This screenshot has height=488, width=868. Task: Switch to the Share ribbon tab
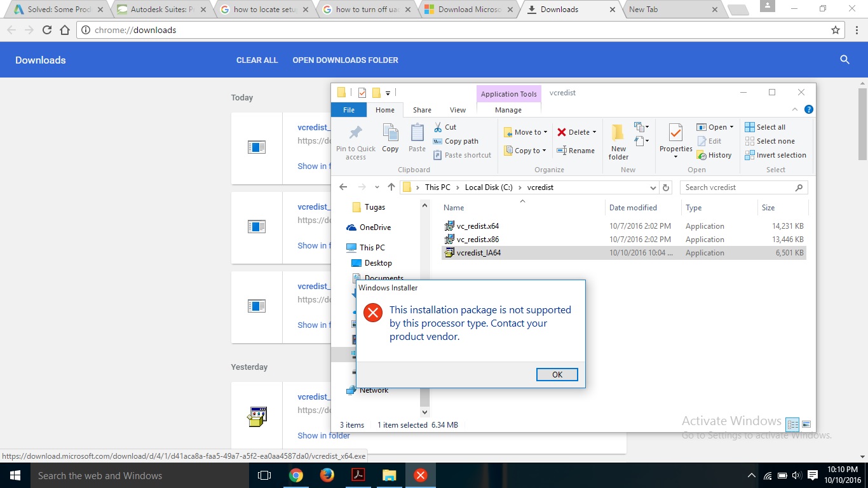422,110
